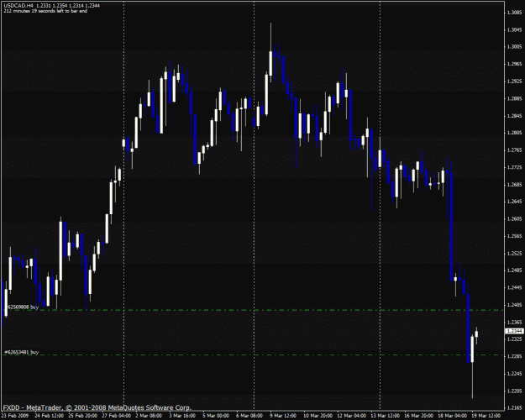Click the 1.2565 price axis label
This screenshot has height=420, width=525.
pos(515,236)
